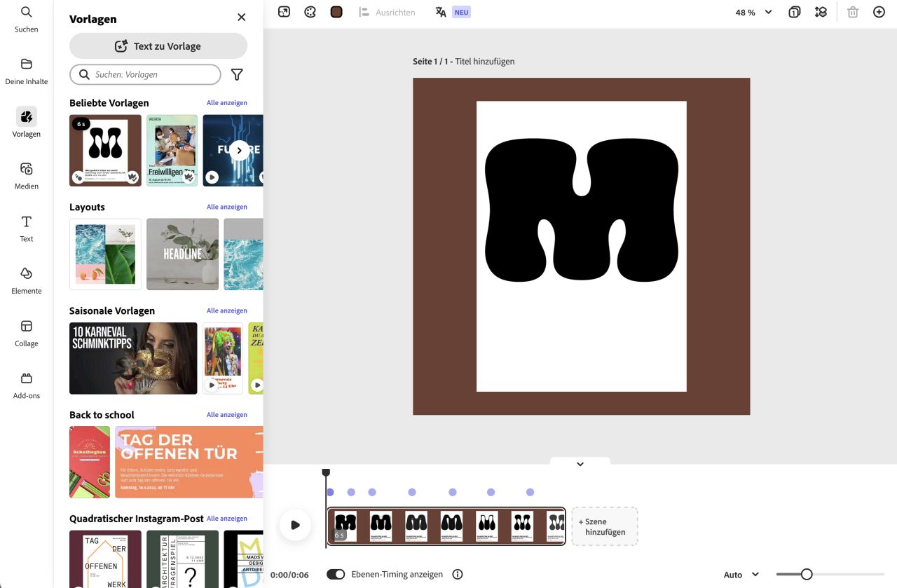Click + Szene hinzufügen

tap(604, 526)
